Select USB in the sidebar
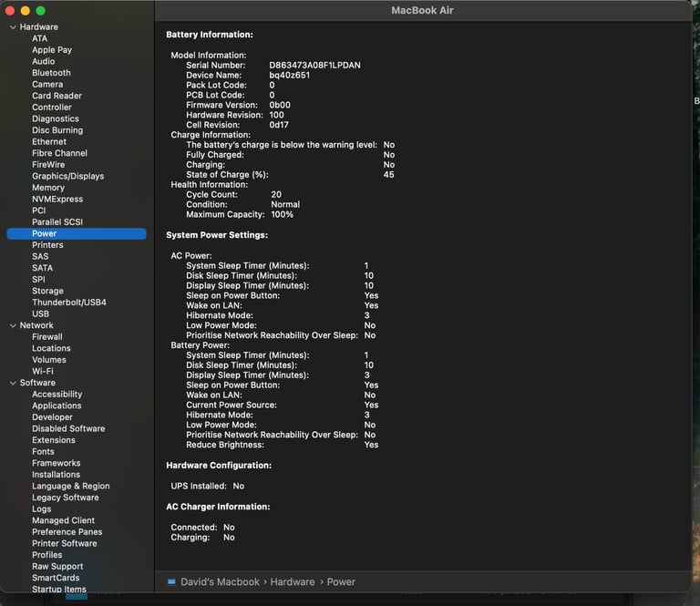The height and width of the screenshot is (606, 700). coord(41,314)
